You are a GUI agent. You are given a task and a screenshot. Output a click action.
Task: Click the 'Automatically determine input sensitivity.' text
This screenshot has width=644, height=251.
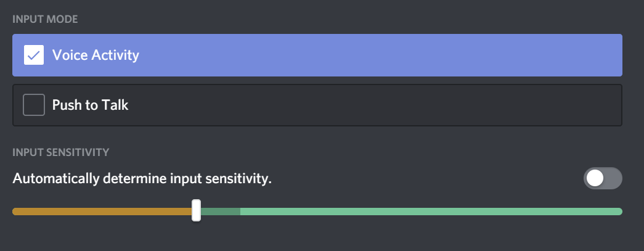(x=142, y=179)
